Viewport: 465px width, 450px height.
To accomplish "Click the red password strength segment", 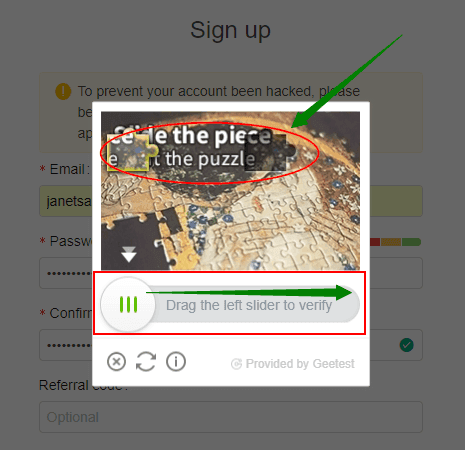I will click(375, 242).
